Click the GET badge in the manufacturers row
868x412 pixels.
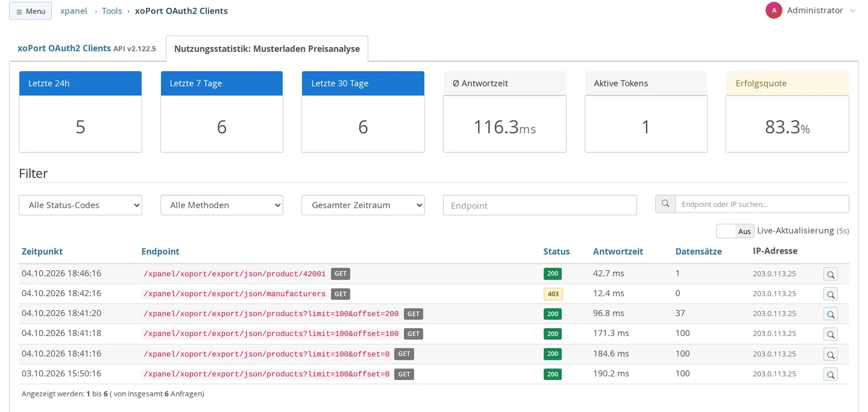click(341, 294)
